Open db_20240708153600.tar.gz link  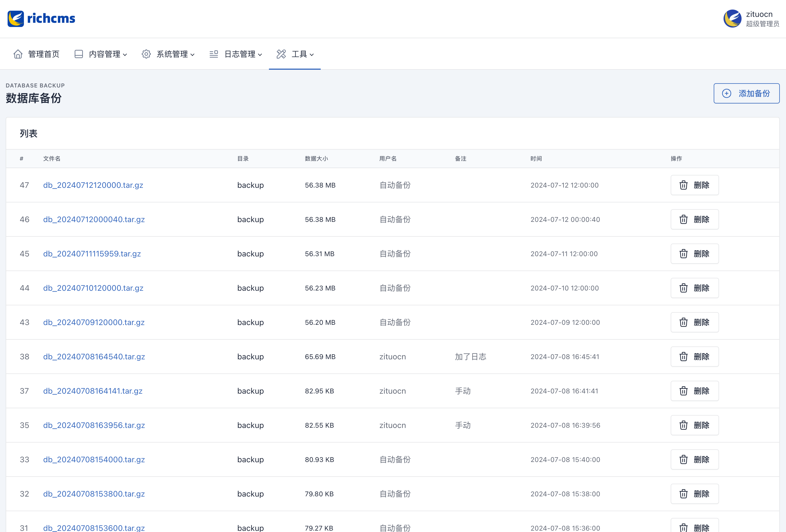tap(94, 528)
